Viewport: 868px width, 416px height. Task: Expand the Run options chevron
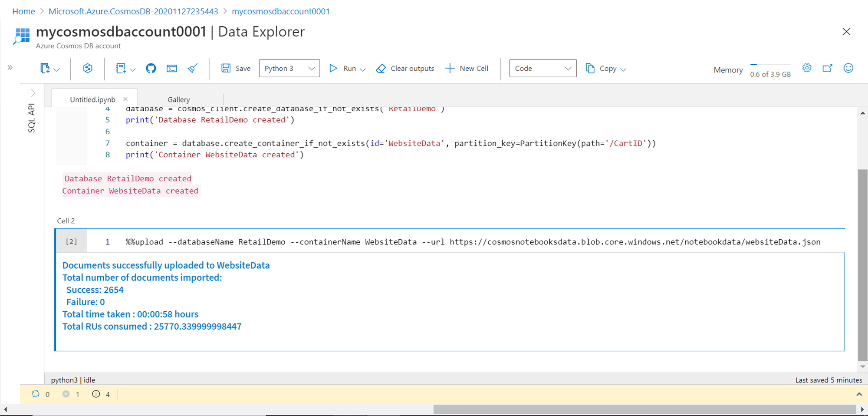pyautogui.click(x=363, y=69)
